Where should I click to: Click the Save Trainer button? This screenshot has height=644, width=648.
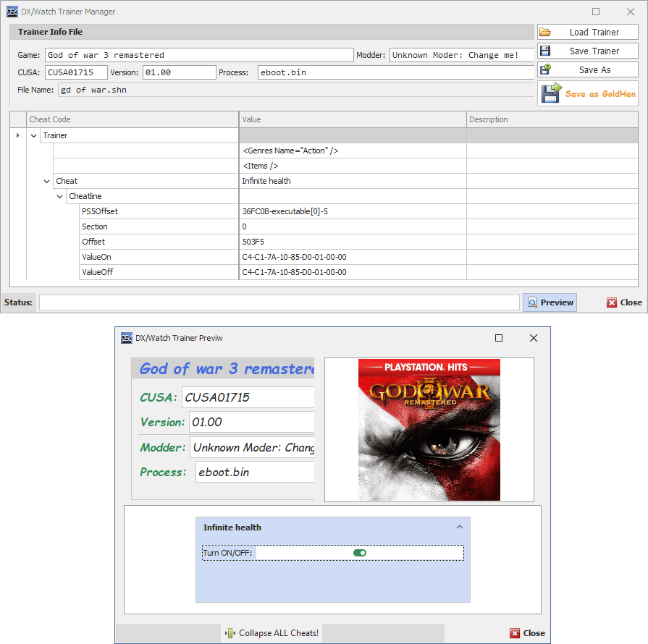(x=588, y=51)
